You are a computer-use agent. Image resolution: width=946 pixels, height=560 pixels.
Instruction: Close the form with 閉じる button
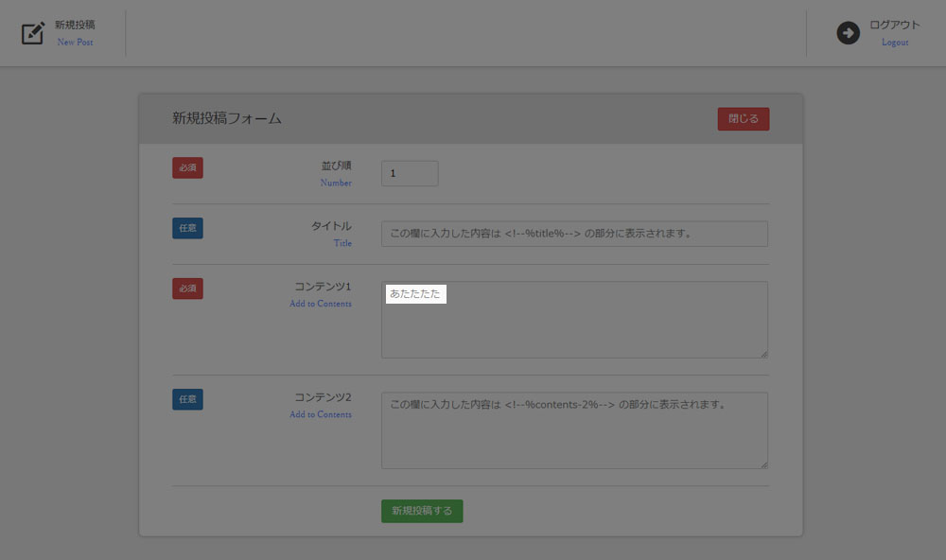(x=744, y=119)
